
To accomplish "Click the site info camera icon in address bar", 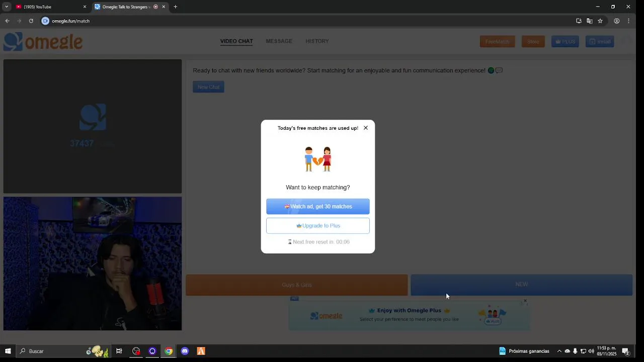I will click(45, 21).
